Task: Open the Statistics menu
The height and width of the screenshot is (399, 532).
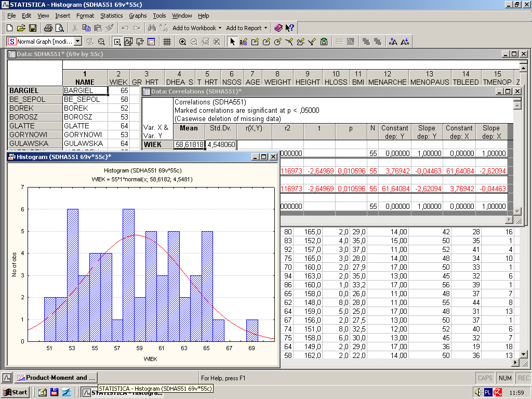Action: click(112, 16)
